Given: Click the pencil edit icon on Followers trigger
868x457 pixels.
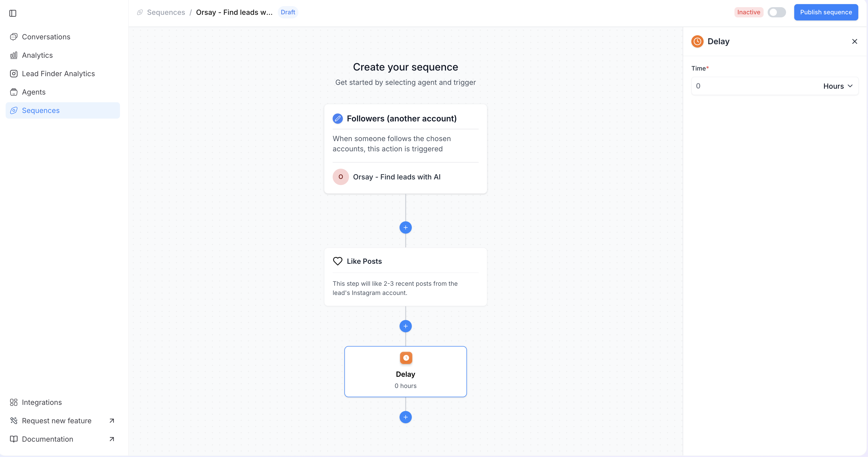Looking at the screenshot, I should pos(338,118).
